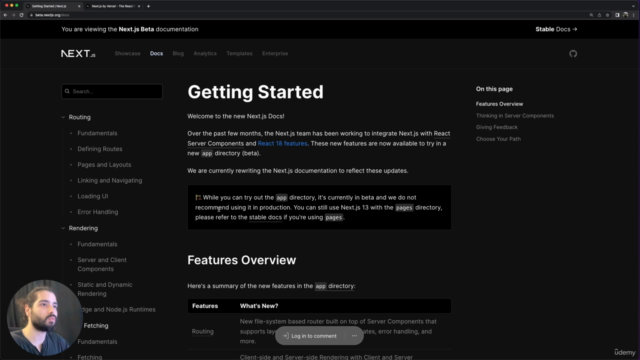The image size is (640, 360).
Task: Jump to Giving Feedback section
Action: (496, 127)
